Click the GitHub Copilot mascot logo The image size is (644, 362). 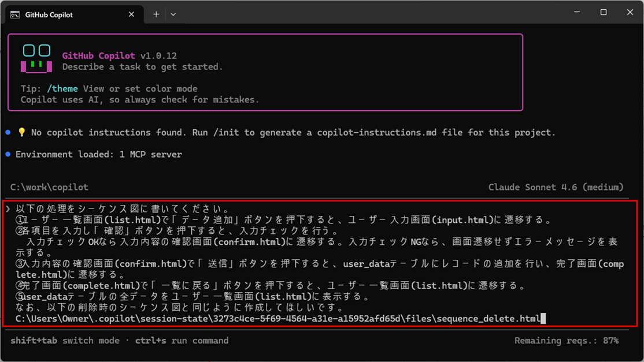[x=36, y=57]
